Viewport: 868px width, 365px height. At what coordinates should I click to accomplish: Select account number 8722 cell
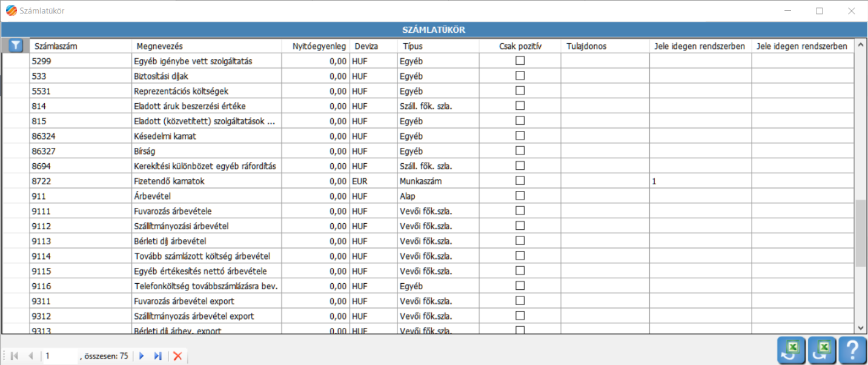pos(81,181)
